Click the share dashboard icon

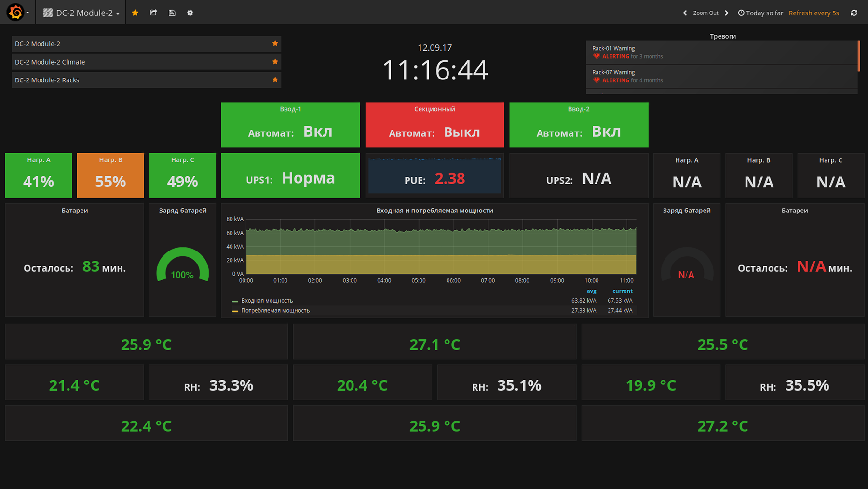pyautogui.click(x=153, y=13)
